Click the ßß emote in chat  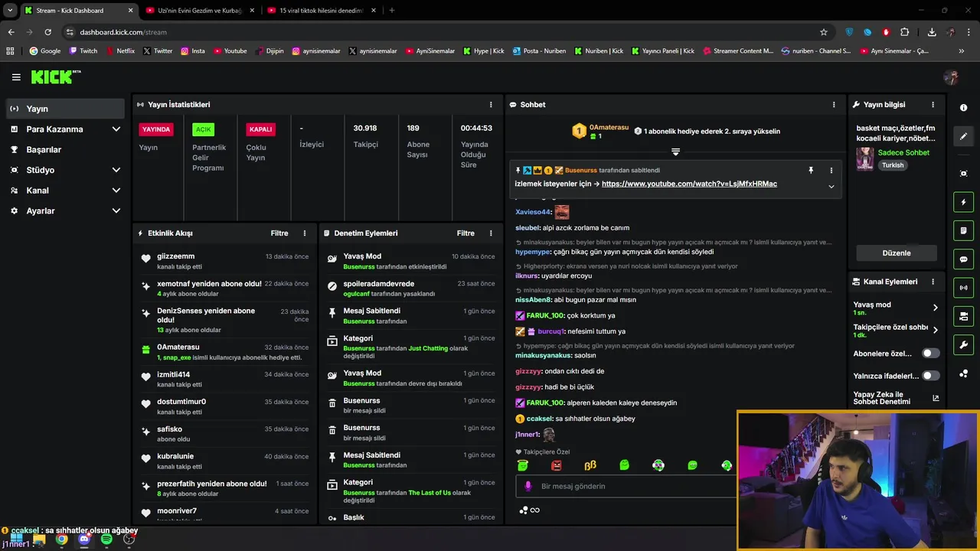click(590, 465)
